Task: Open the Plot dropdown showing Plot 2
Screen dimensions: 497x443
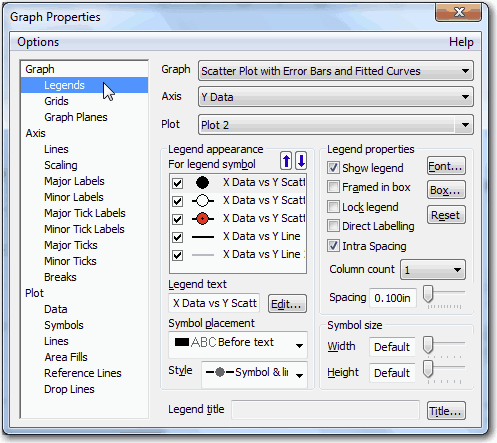Action: click(336, 125)
